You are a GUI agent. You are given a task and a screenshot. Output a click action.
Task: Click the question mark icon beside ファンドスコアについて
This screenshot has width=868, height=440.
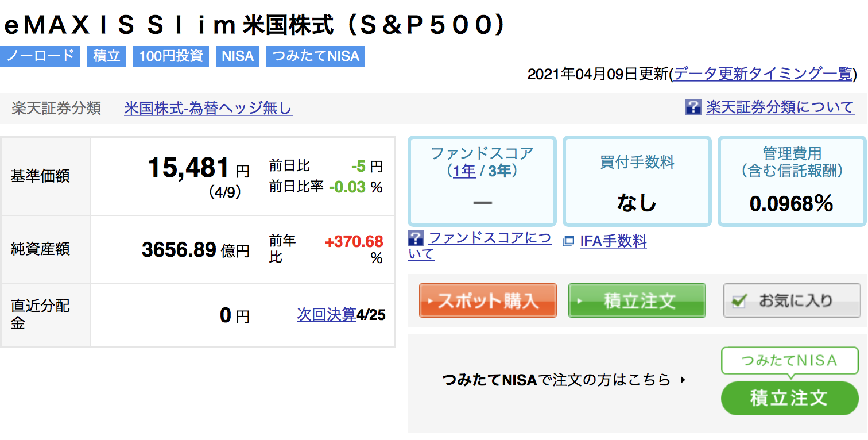point(416,238)
